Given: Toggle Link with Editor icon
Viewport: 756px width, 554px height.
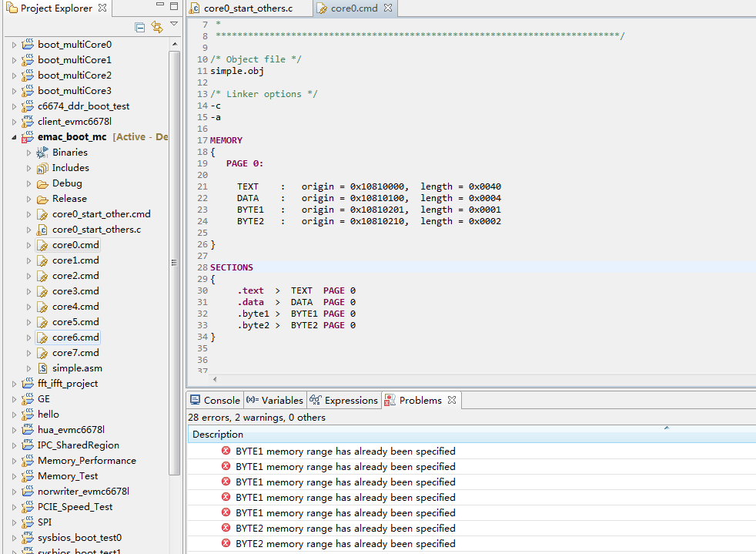Looking at the screenshot, I should [x=157, y=27].
